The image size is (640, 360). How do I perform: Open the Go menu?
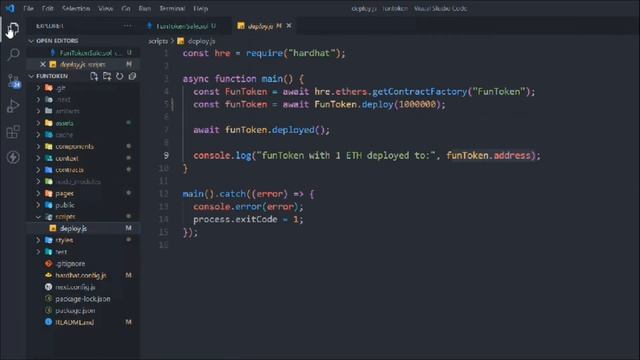[126, 8]
